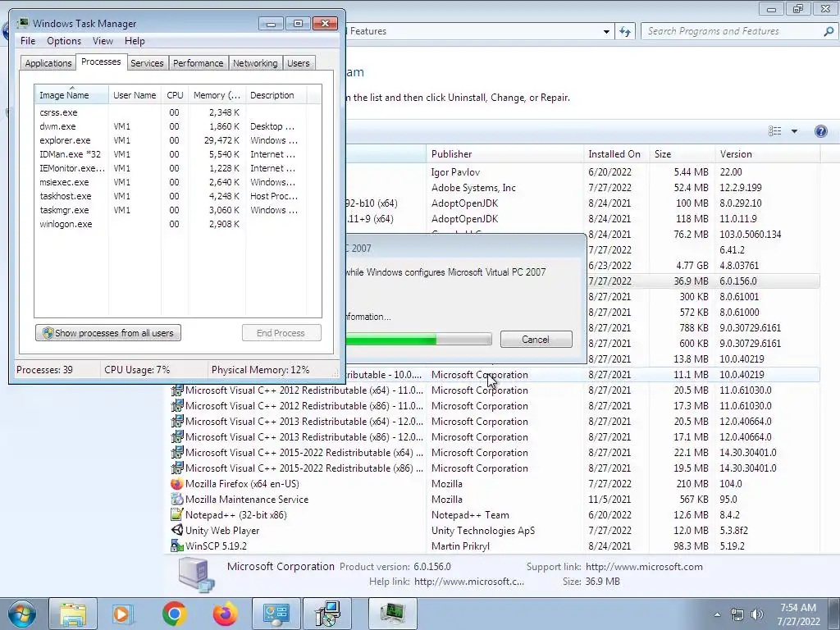
Task: Open the view options dropdown arrow
Action: (x=794, y=131)
